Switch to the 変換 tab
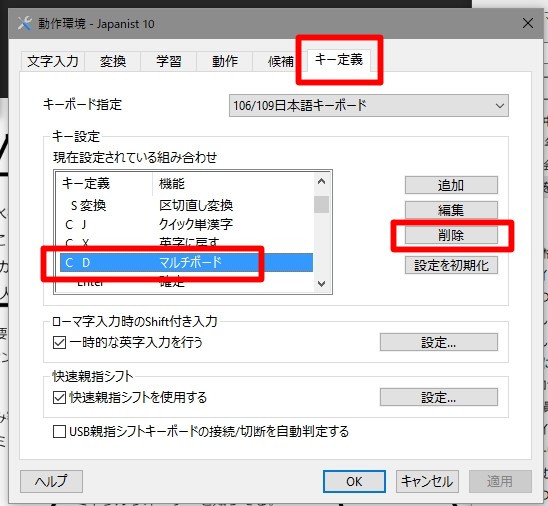This screenshot has width=548, height=506. (113, 62)
